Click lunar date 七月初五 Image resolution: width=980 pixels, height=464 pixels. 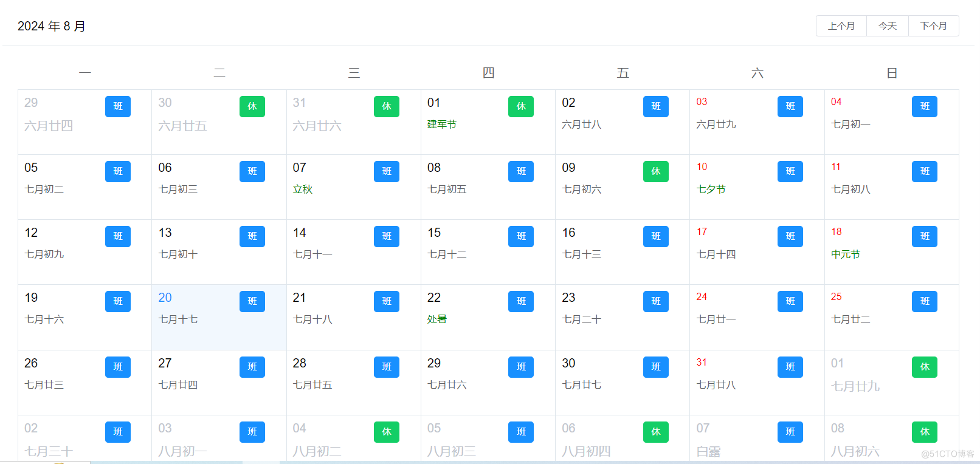click(447, 189)
